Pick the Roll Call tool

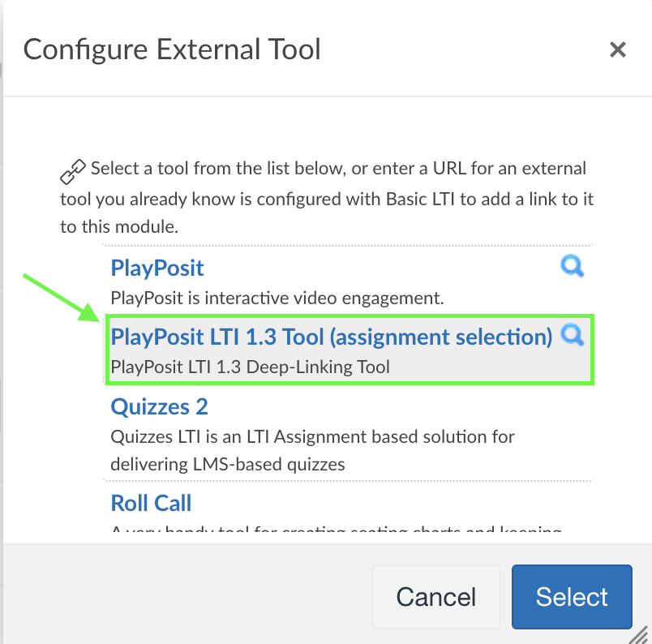point(151,503)
